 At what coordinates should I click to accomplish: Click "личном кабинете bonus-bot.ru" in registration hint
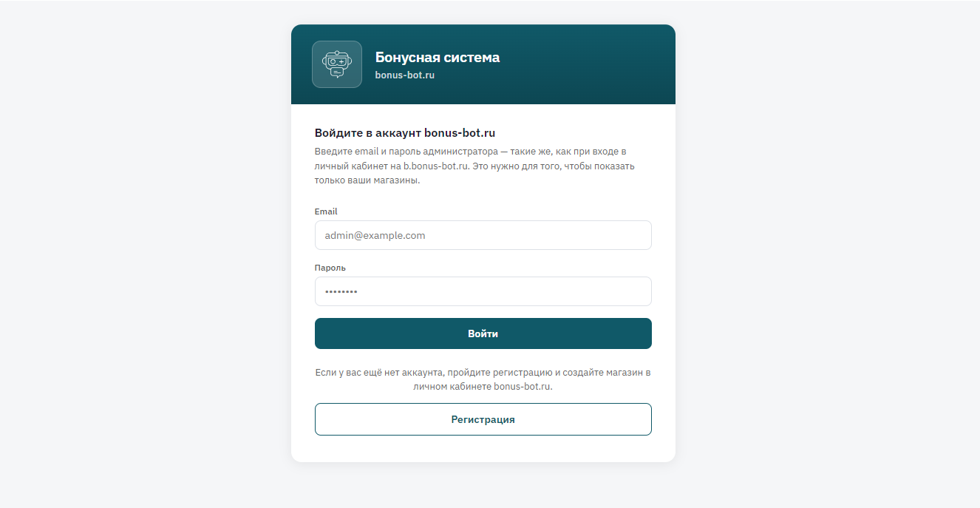click(483, 387)
